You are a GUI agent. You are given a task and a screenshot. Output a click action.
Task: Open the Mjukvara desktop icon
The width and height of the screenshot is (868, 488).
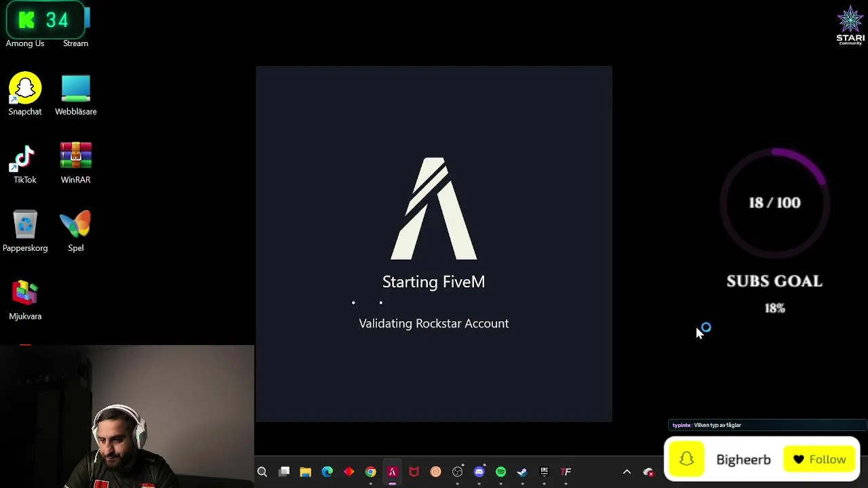25,300
